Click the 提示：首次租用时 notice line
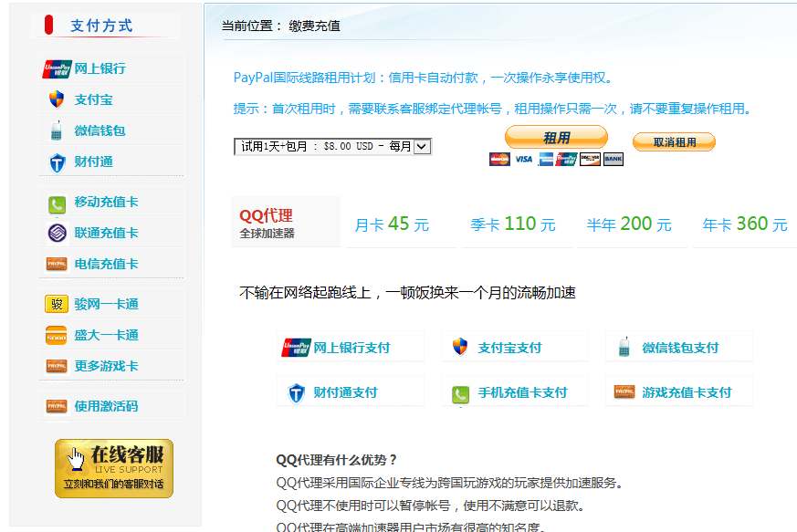Viewport: 797px width, 532px height. [x=493, y=109]
